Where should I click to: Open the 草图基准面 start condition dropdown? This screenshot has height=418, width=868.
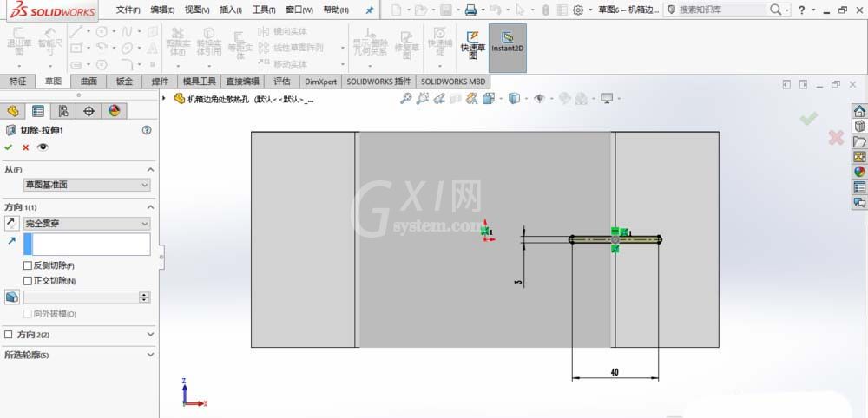[87, 186]
